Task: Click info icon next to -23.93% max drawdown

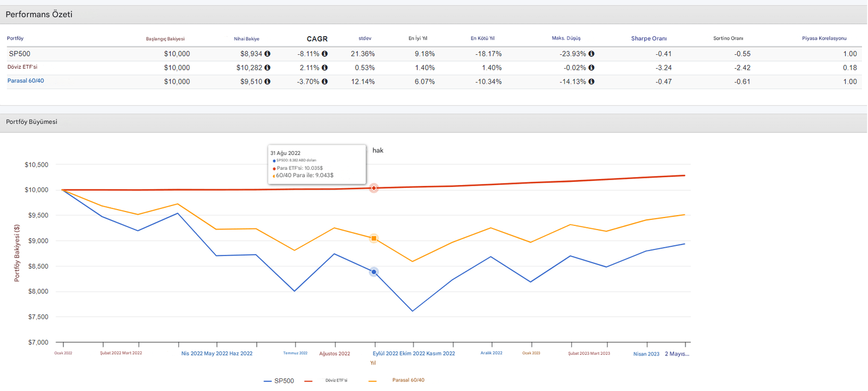Action: coord(591,54)
